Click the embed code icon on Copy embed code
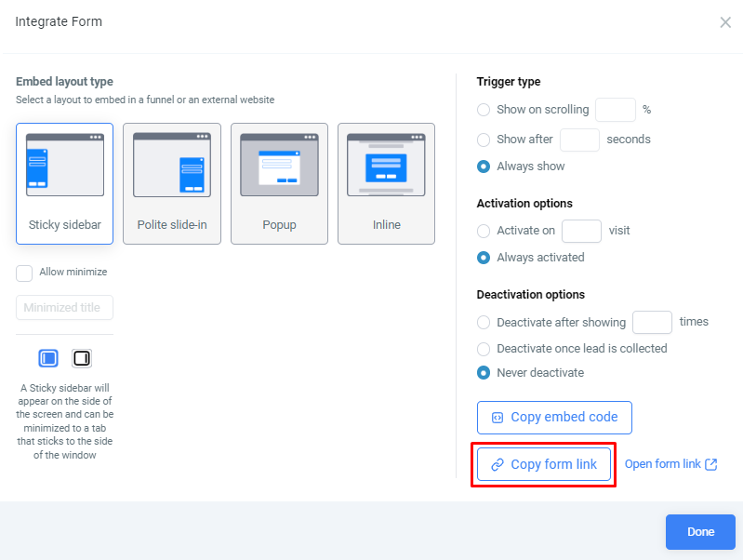 [498, 418]
